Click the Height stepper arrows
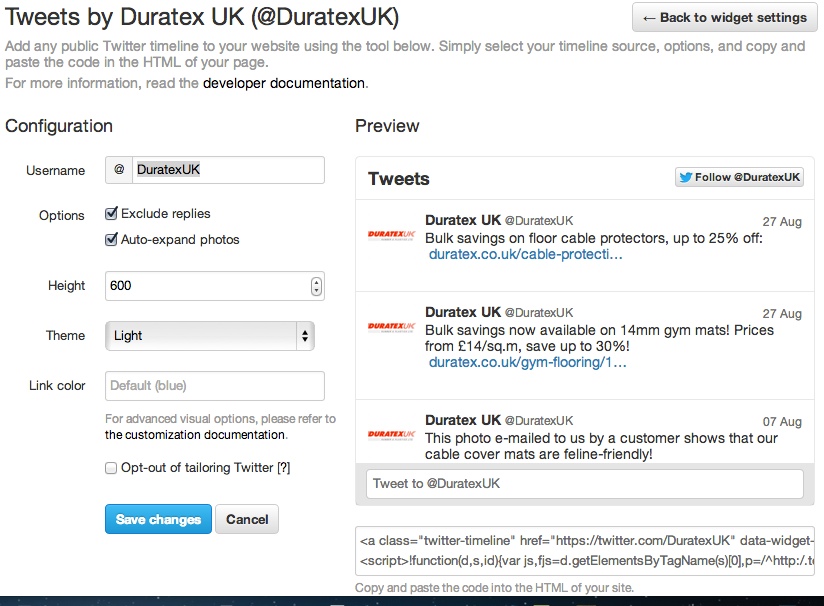The height and width of the screenshot is (606, 824). pos(316,286)
